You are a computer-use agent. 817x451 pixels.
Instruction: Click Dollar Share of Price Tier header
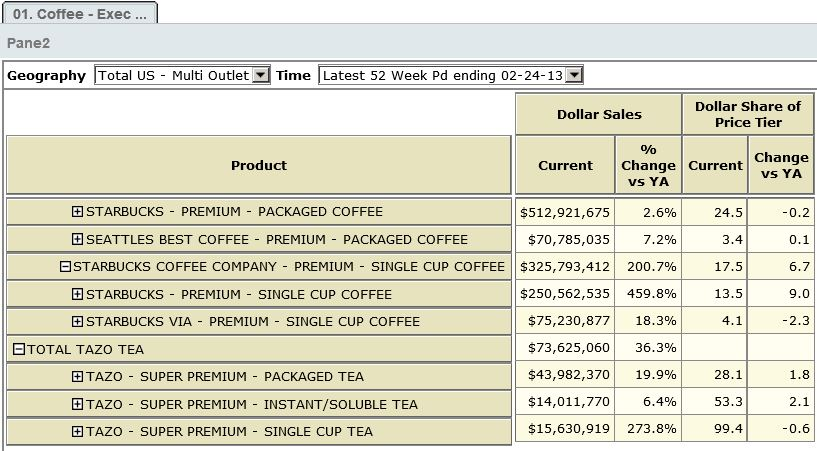tap(748, 114)
